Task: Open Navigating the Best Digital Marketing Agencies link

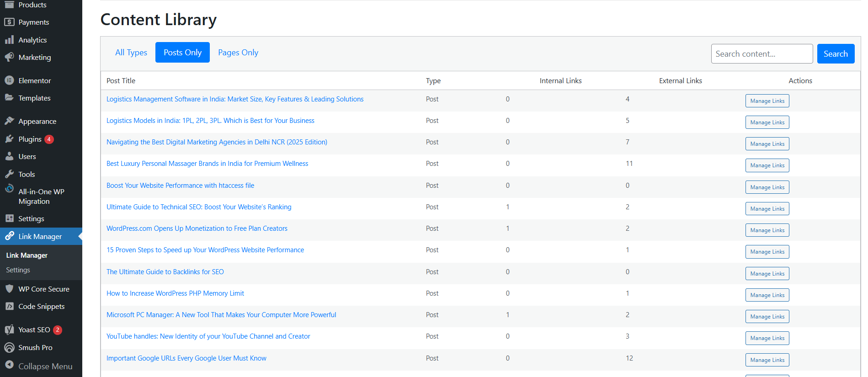Action: click(217, 142)
